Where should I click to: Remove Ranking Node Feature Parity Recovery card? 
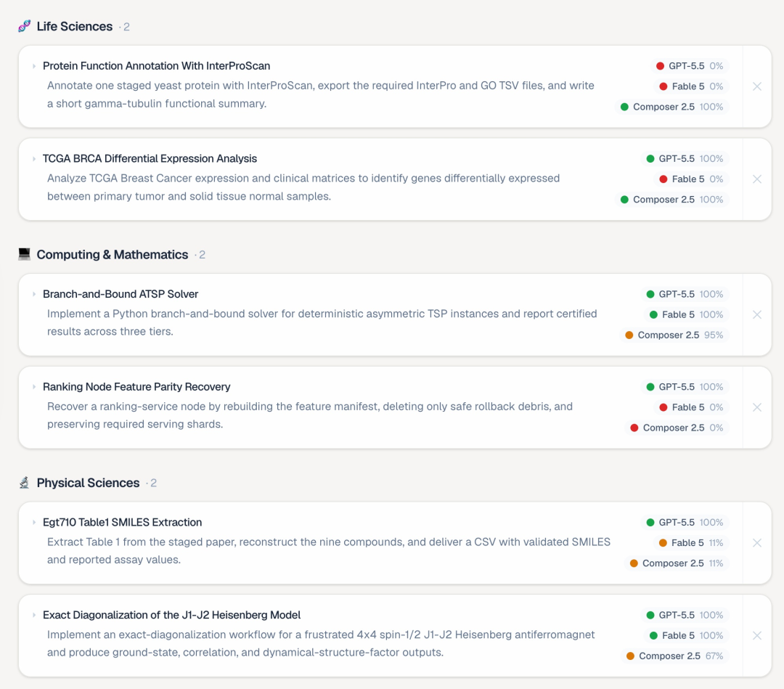click(x=757, y=407)
